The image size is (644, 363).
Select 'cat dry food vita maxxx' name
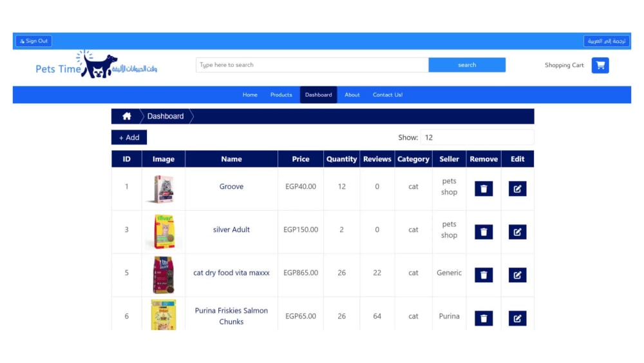231,273
